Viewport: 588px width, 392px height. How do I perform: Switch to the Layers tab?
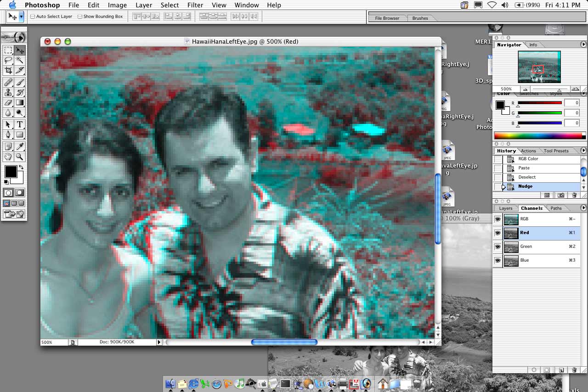(x=505, y=208)
